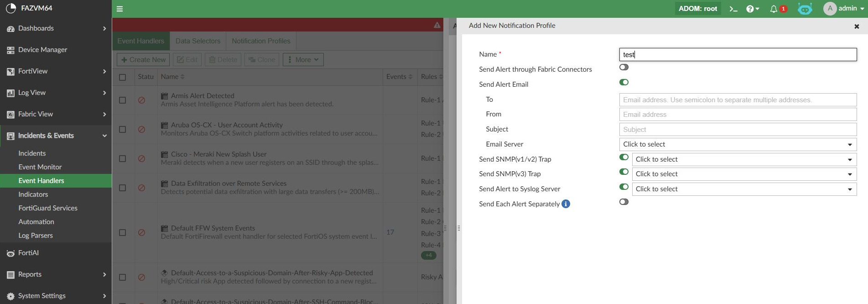This screenshot has width=868, height=304.
Task: Click the info icon beside Send Each Alert Separately
Action: pyautogui.click(x=566, y=204)
